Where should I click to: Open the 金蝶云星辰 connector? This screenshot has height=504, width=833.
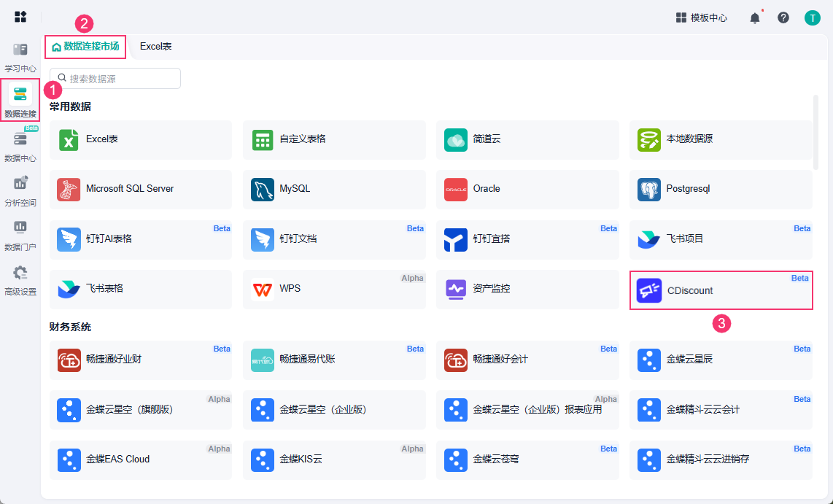tap(721, 360)
